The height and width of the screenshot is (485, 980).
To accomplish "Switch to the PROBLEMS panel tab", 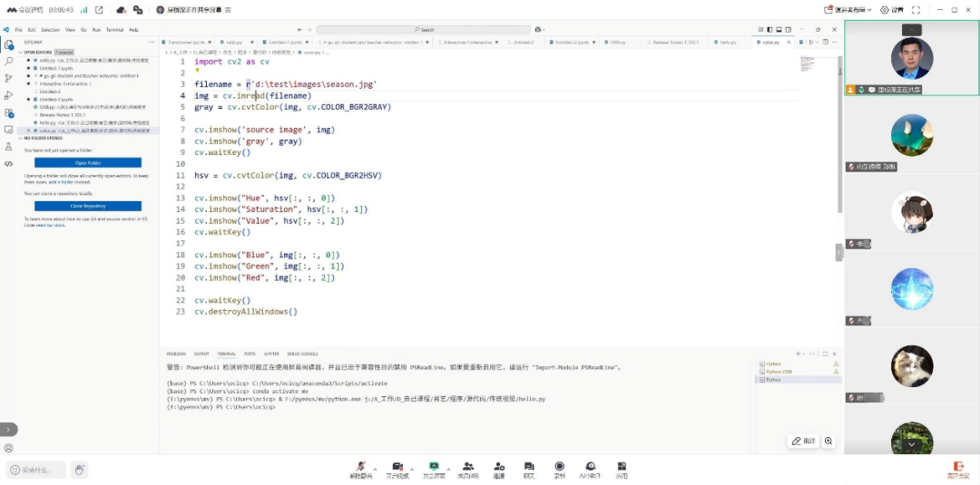I will 176,354.
